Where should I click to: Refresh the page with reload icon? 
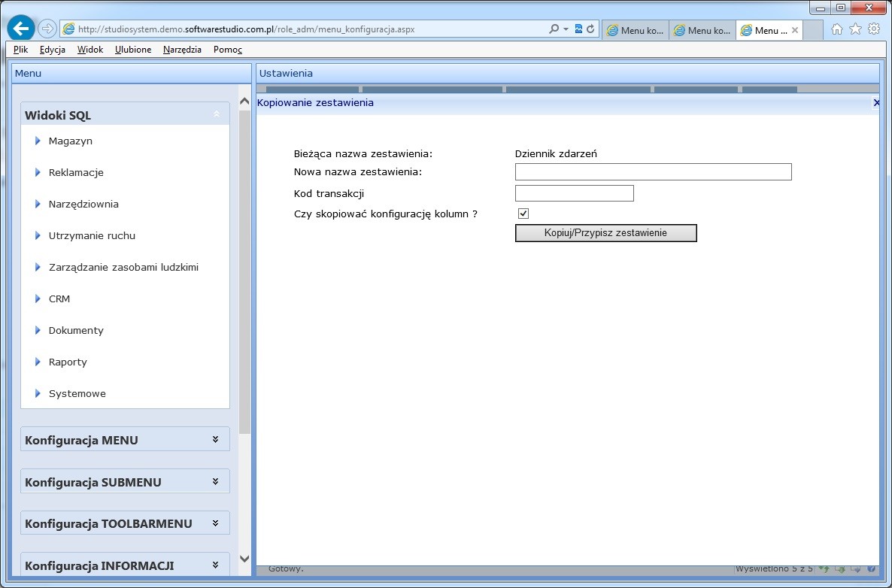[590, 29]
